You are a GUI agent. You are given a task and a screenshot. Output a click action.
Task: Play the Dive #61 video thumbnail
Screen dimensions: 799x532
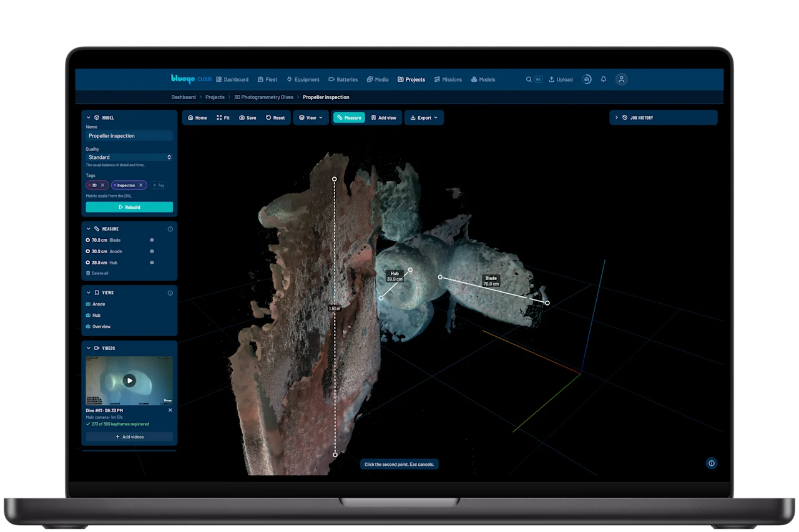[x=129, y=380]
